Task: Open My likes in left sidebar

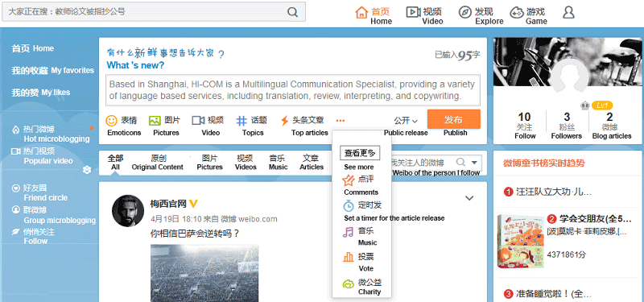Action: point(41,93)
